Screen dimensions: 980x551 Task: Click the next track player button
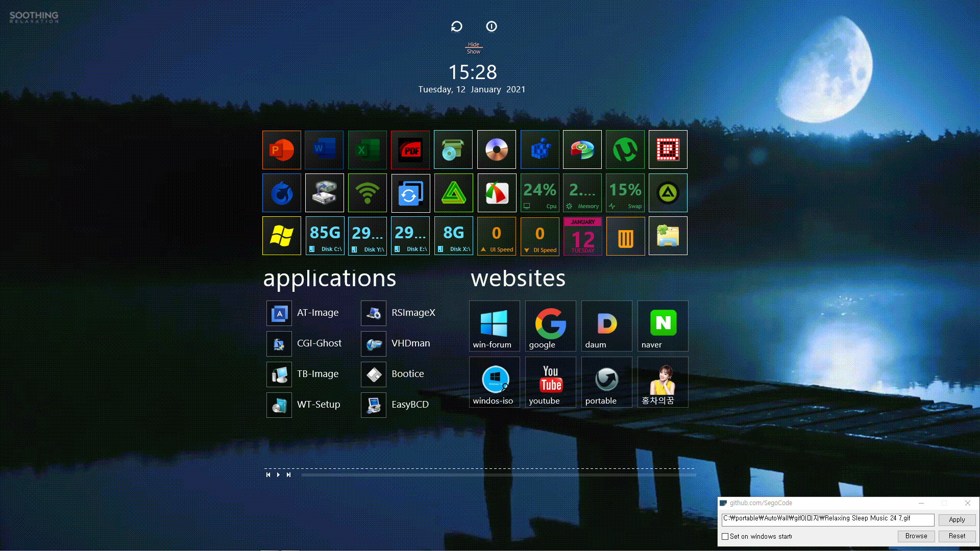click(288, 474)
